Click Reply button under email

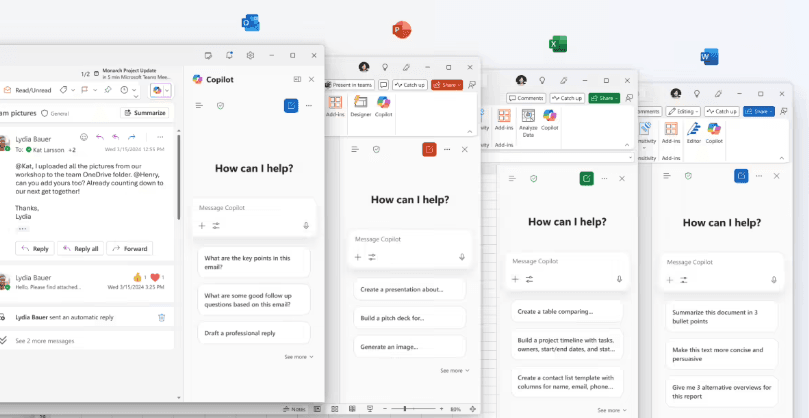coord(35,249)
